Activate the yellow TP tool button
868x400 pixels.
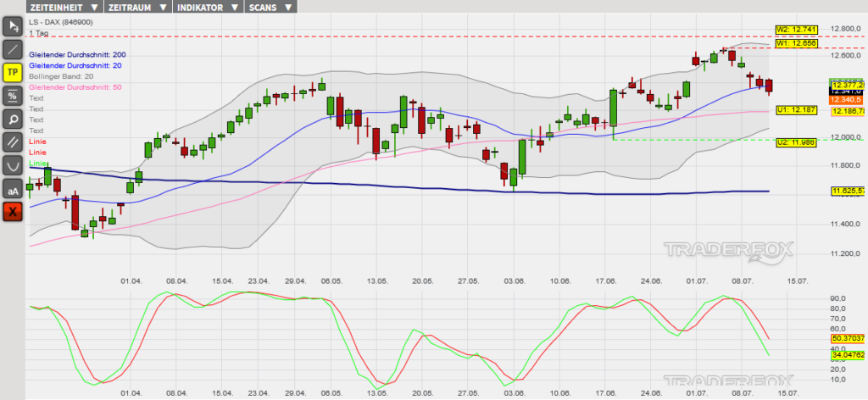pos(13,73)
